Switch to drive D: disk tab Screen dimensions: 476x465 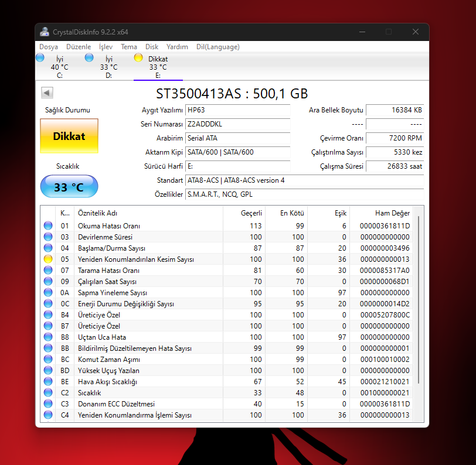(109, 67)
